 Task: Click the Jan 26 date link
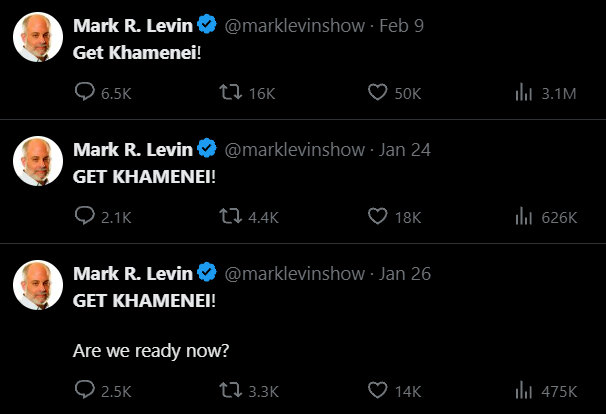pyautogui.click(x=406, y=273)
